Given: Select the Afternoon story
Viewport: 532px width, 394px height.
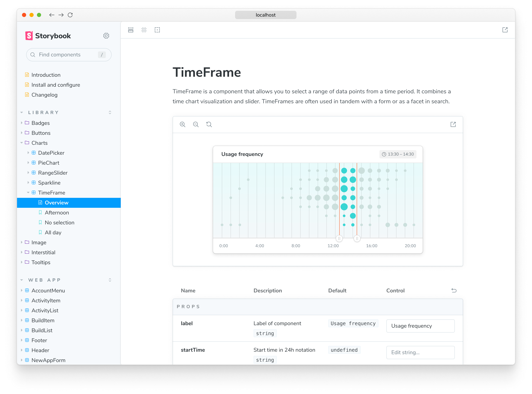Looking at the screenshot, I should point(57,213).
